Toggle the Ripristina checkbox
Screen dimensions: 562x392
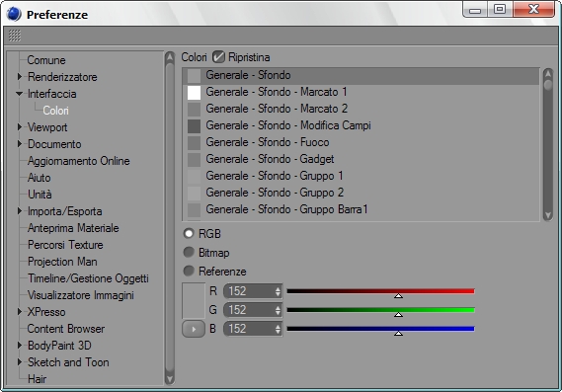[218, 57]
